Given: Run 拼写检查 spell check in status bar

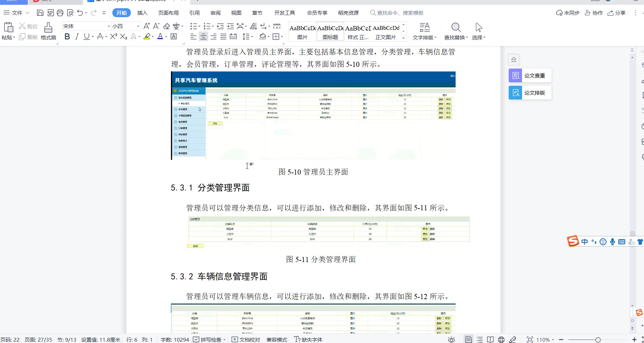Looking at the screenshot, I should [x=207, y=340].
